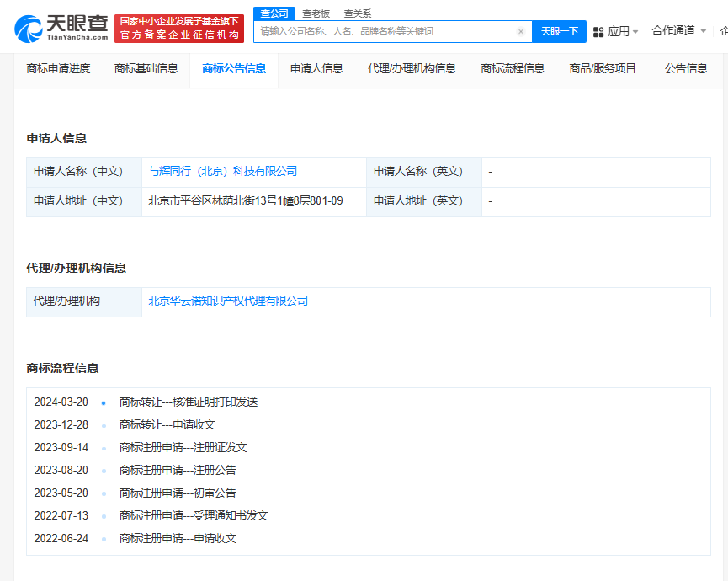Open the 代理/办理机构信息 tab

(411, 68)
